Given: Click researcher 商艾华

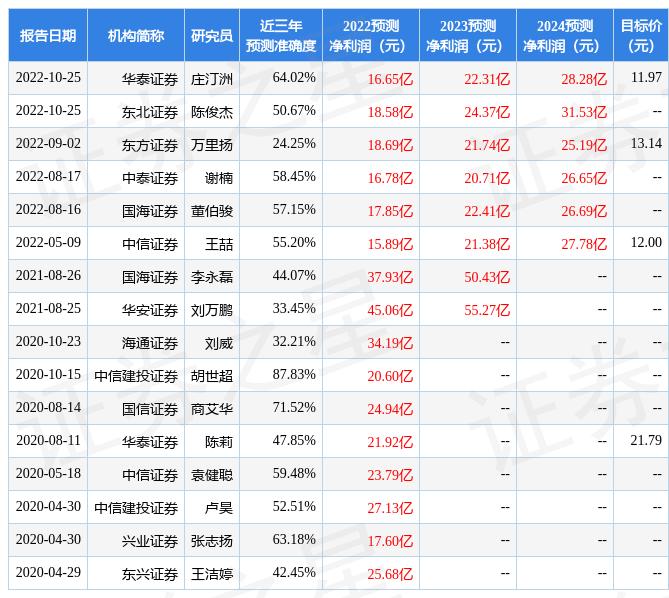Looking at the screenshot, I should [x=212, y=409].
